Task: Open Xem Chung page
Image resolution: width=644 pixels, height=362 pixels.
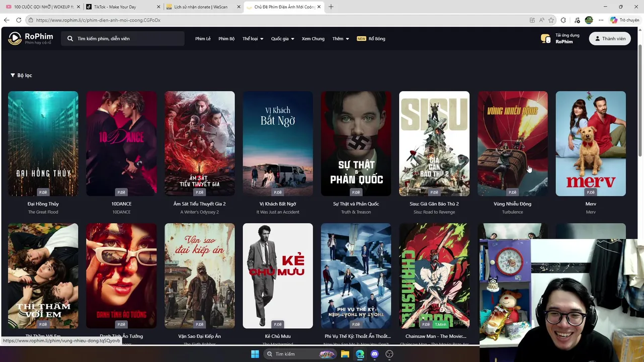Action: tap(313, 39)
